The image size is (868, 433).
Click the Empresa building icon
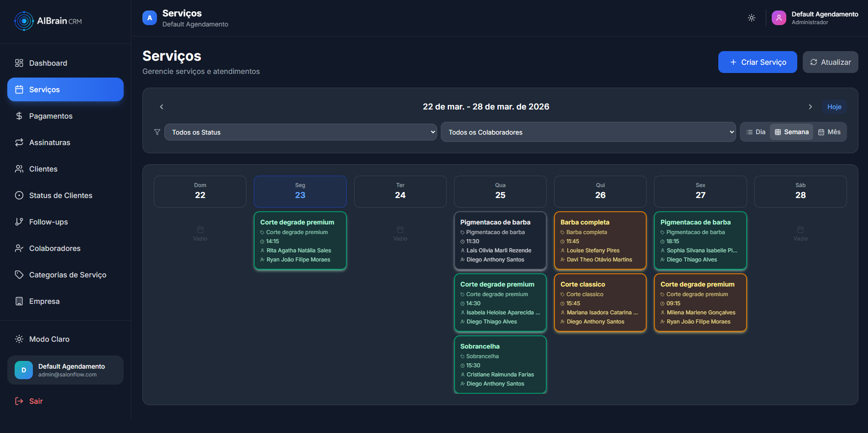pyautogui.click(x=19, y=301)
